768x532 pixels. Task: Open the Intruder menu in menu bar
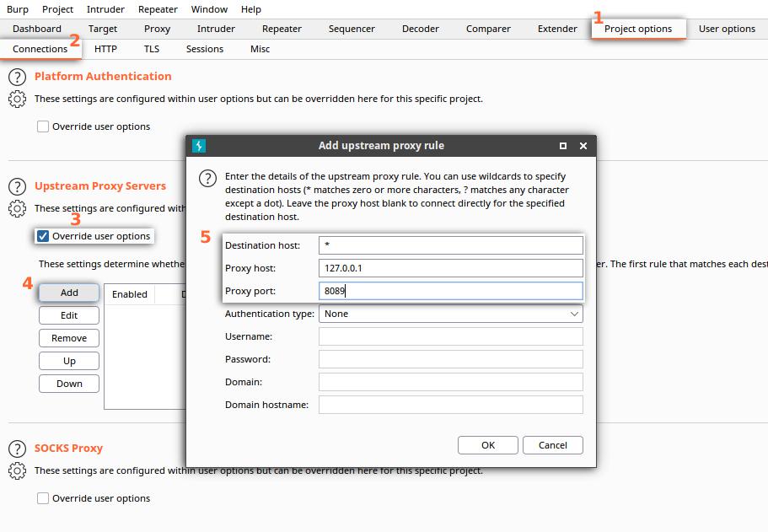(x=105, y=9)
